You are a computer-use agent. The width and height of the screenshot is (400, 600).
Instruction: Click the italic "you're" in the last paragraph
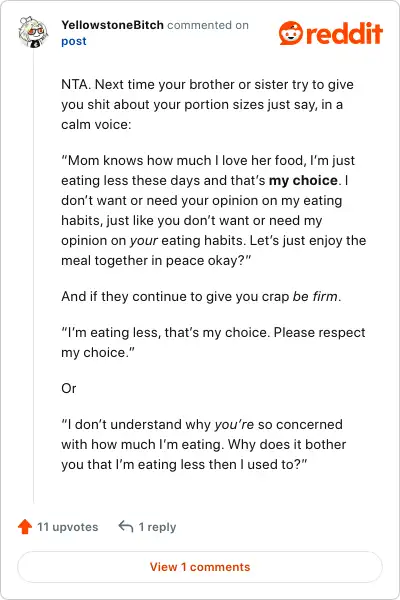[x=234, y=424]
